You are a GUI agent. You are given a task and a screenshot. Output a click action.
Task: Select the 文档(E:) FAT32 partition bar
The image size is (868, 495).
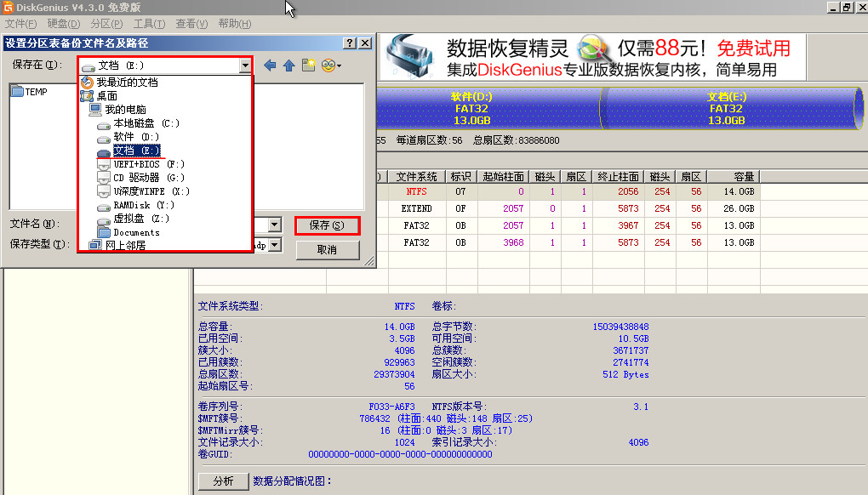[x=731, y=108]
